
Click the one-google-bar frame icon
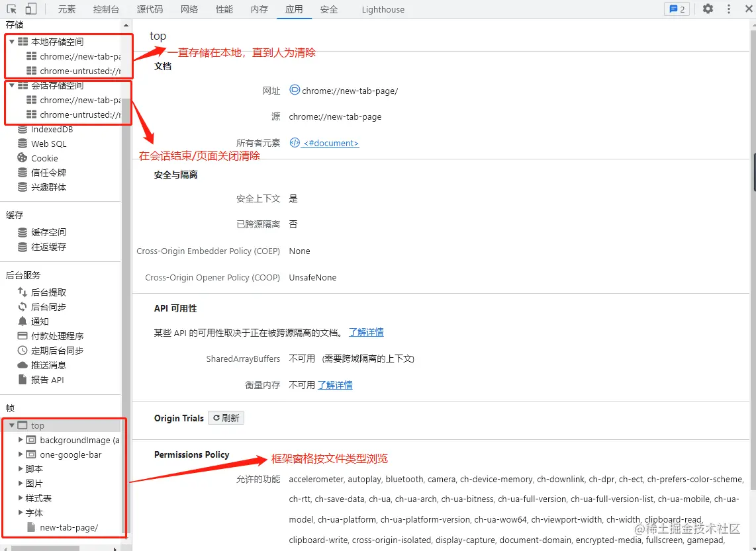pyautogui.click(x=31, y=454)
